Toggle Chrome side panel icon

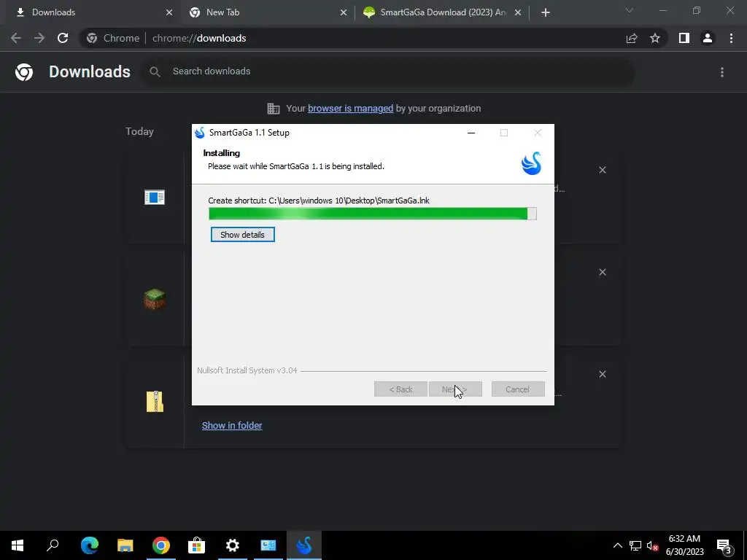tap(684, 38)
